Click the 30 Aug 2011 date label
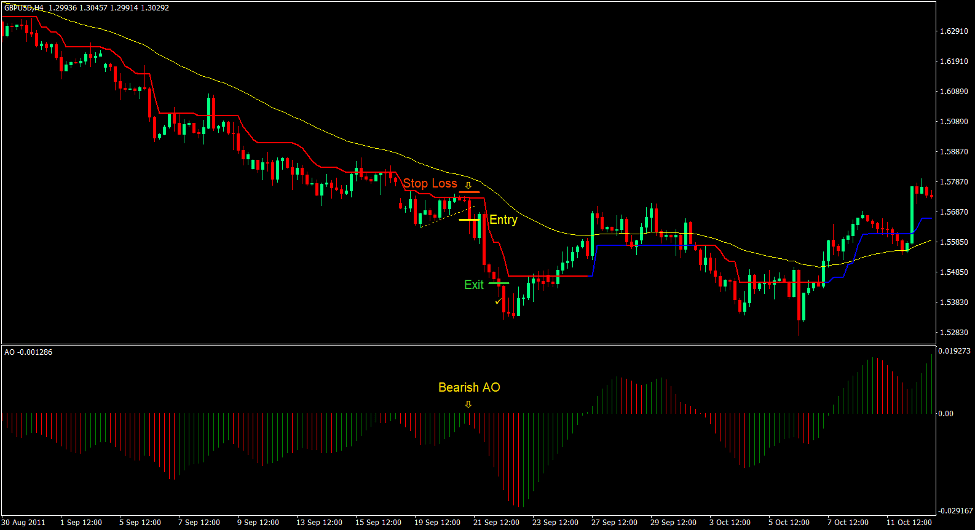Screen dimensions: 977x531 [26, 523]
